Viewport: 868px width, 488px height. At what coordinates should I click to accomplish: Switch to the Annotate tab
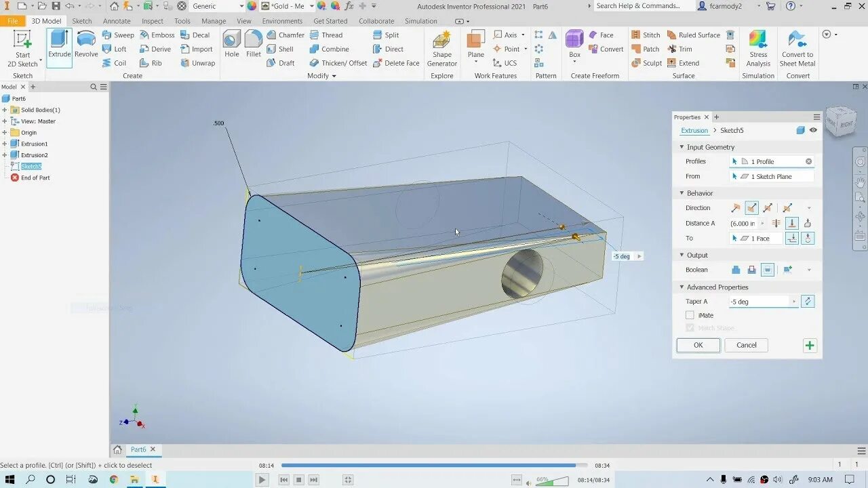117,21
